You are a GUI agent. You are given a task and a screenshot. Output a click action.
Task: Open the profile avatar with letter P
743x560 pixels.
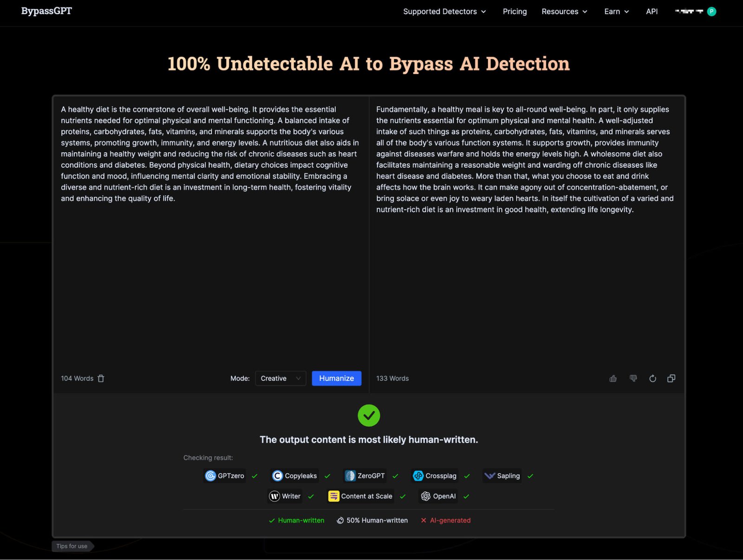(711, 11)
